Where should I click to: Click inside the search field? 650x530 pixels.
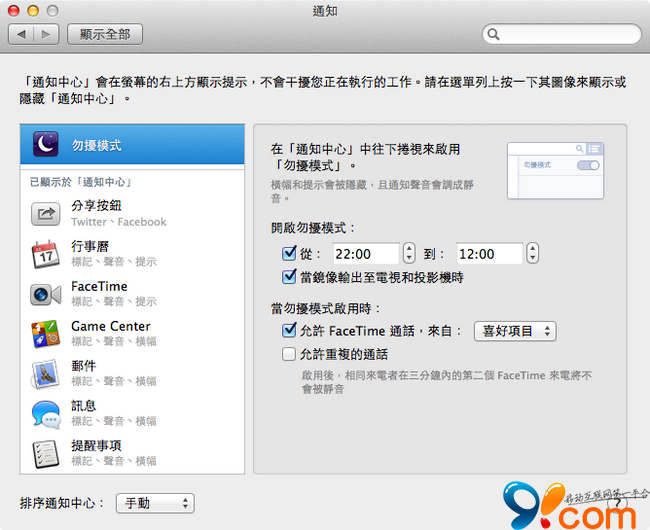point(562,34)
